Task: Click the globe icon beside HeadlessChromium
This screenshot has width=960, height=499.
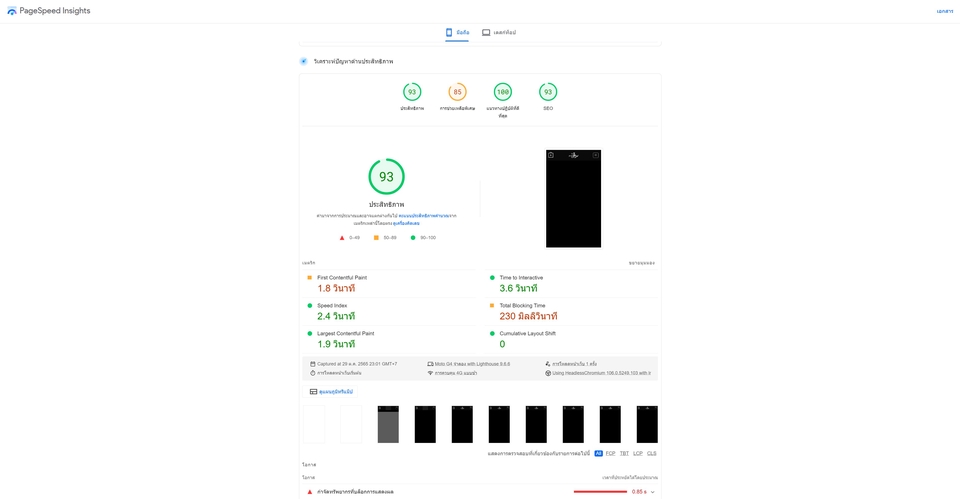Action: tap(547, 373)
